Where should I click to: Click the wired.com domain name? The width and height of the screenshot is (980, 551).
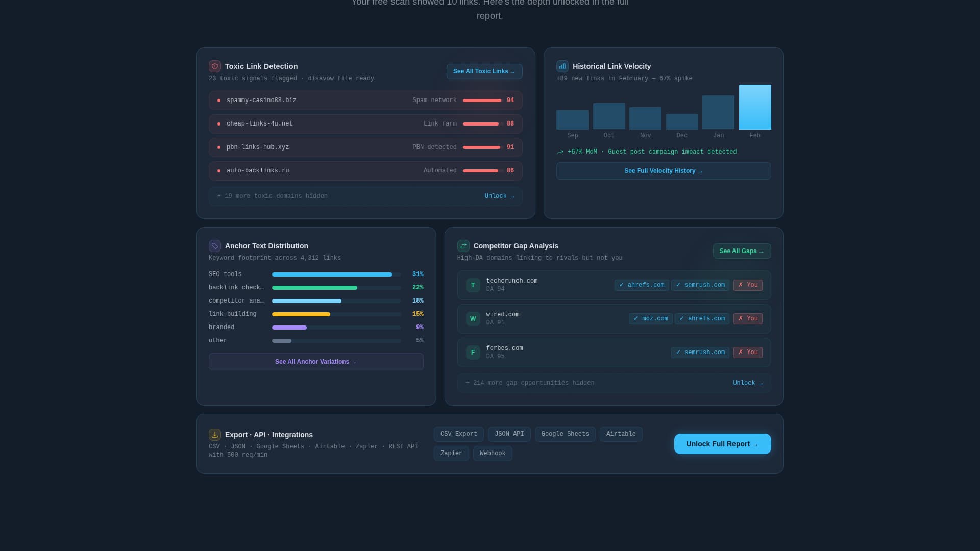click(502, 315)
